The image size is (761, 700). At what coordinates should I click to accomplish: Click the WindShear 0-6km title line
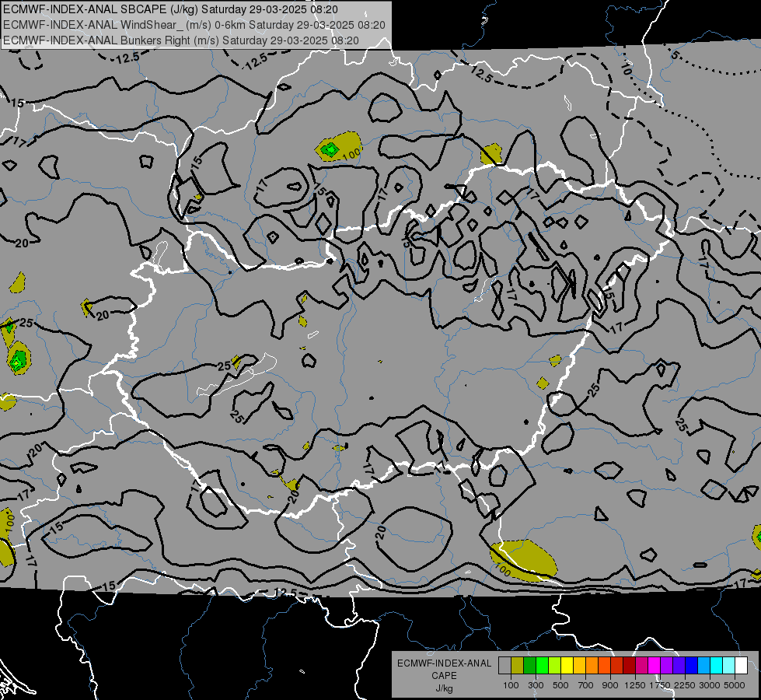click(194, 25)
